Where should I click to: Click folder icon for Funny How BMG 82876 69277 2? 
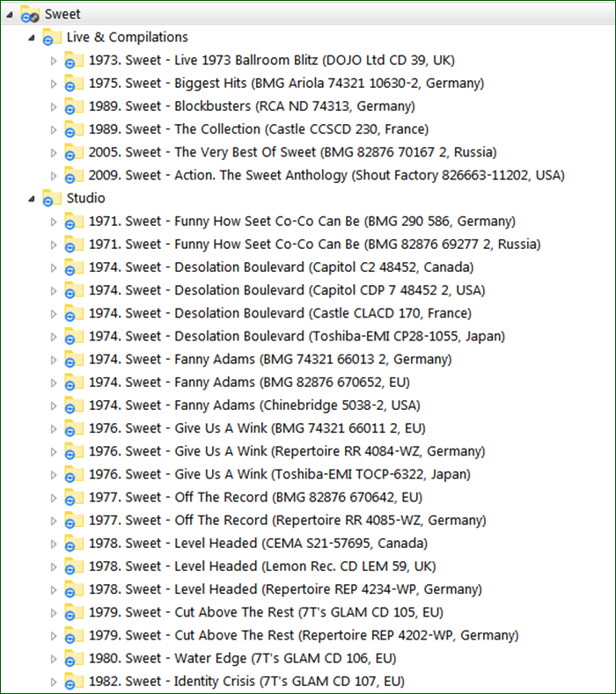pyautogui.click(x=74, y=245)
